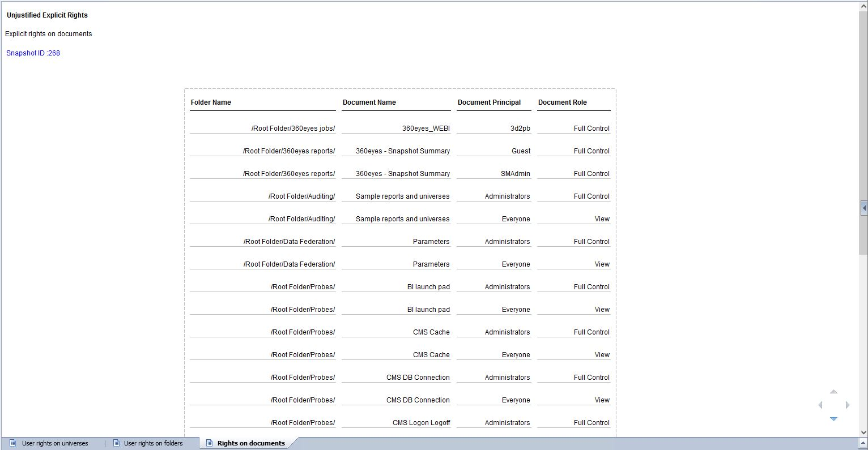Collapse the side panel using the left-pointing arrow
868x450 pixels.
click(863, 208)
